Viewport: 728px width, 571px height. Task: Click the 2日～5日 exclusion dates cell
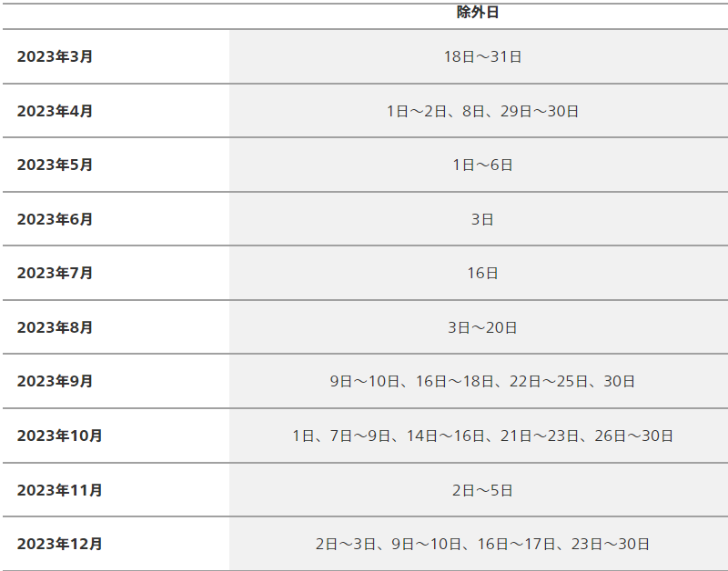[x=482, y=490]
